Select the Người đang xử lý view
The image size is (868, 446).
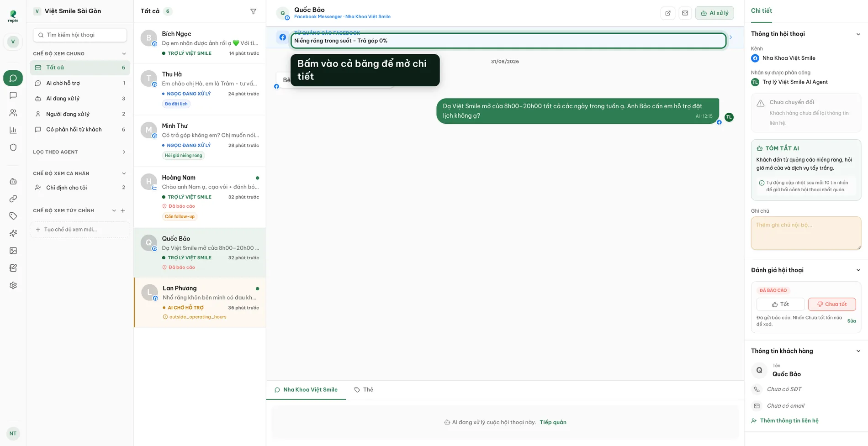(80, 114)
